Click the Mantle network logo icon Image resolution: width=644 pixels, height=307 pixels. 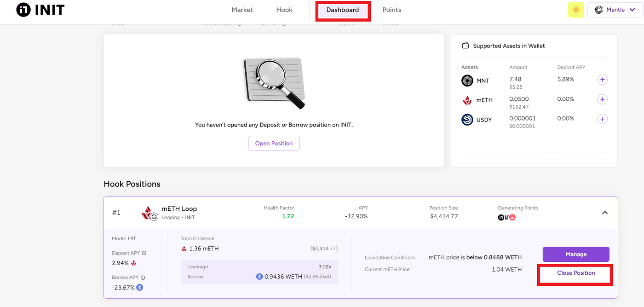coord(599,10)
